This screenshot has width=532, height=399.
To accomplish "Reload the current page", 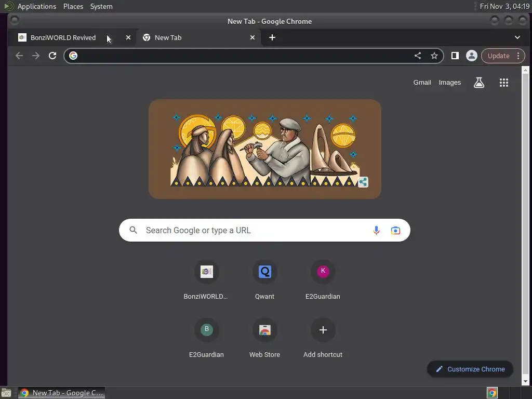I will 52,56.
